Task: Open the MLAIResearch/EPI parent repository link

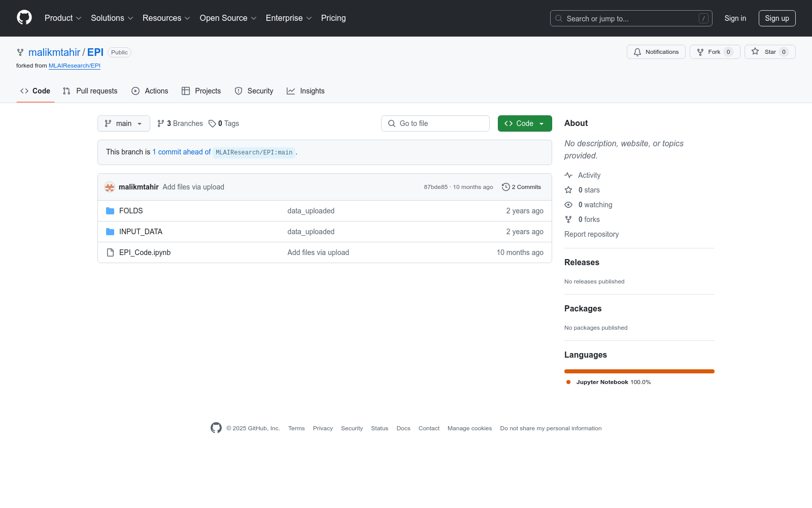Action: click(75, 66)
